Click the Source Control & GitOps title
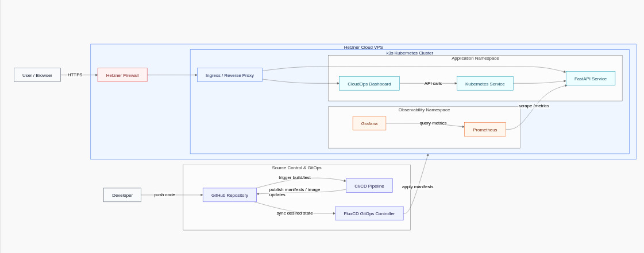Viewport: 644px width, 253px height. point(296,168)
